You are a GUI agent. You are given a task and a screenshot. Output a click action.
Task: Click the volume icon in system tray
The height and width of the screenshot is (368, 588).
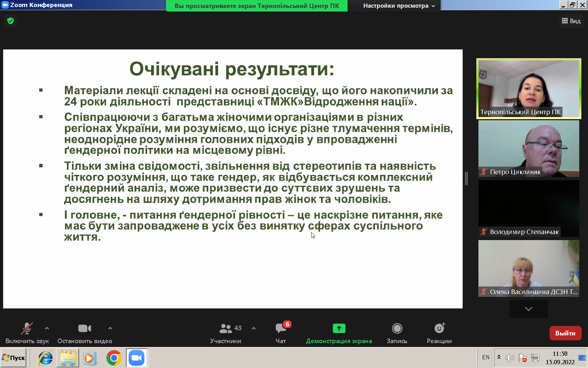[x=510, y=358]
